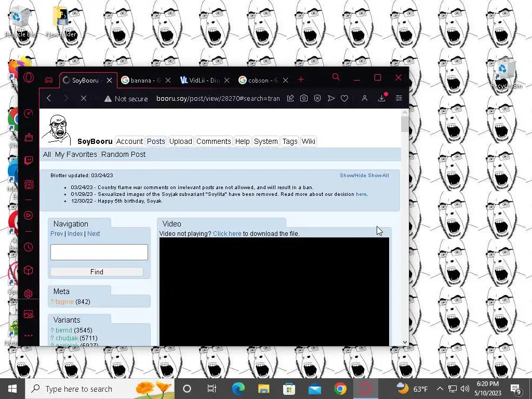
Task: Click the share page icon in address bar
Action: [x=290, y=98]
